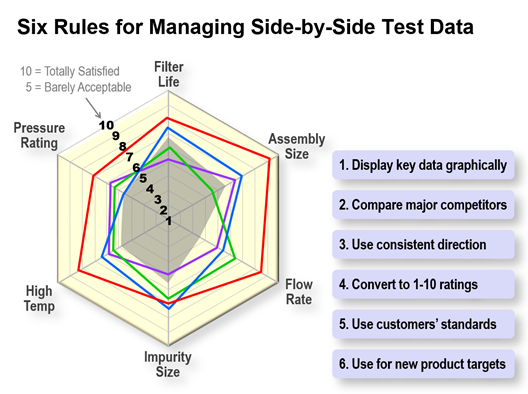Click the red line vertex near Assembly Size
The image size is (528, 394).
coord(269,159)
